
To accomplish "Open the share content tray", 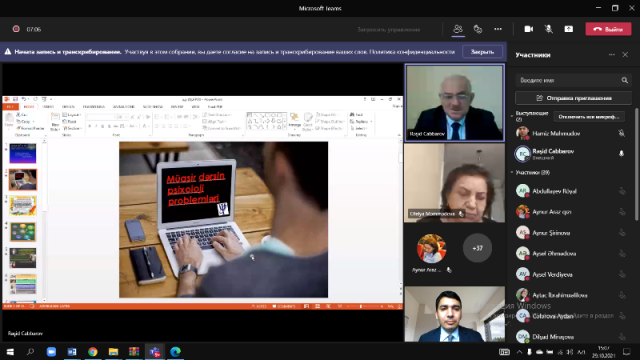I will point(569,29).
